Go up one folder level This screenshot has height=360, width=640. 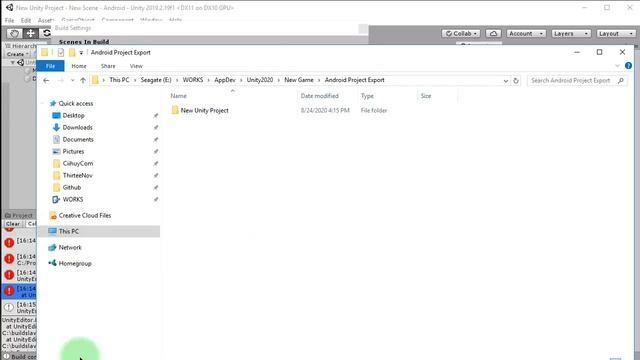[x=83, y=80]
